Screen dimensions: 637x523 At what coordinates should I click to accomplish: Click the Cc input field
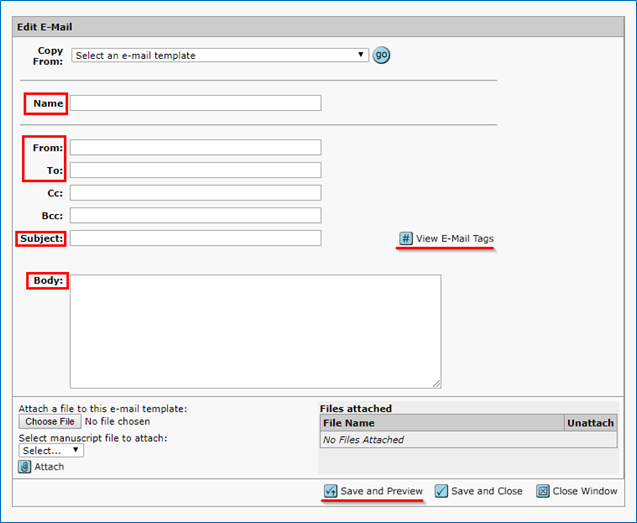tap(195, 193)
